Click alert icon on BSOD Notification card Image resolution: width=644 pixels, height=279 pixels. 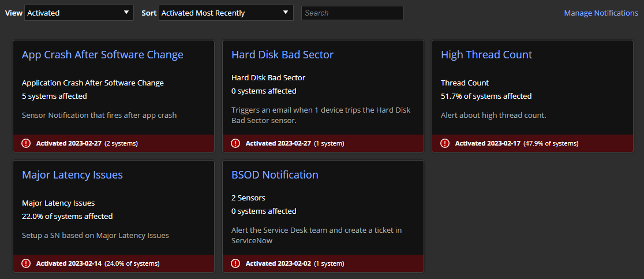click(235, 263)
